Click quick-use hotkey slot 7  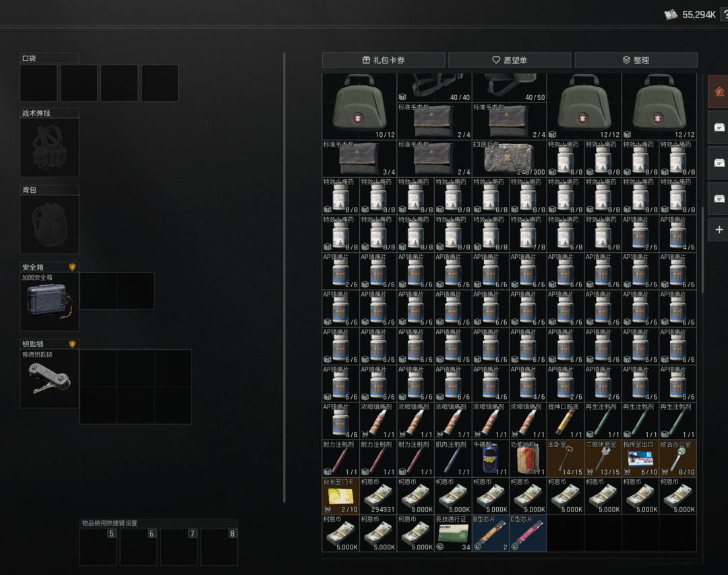coord(179,547)
